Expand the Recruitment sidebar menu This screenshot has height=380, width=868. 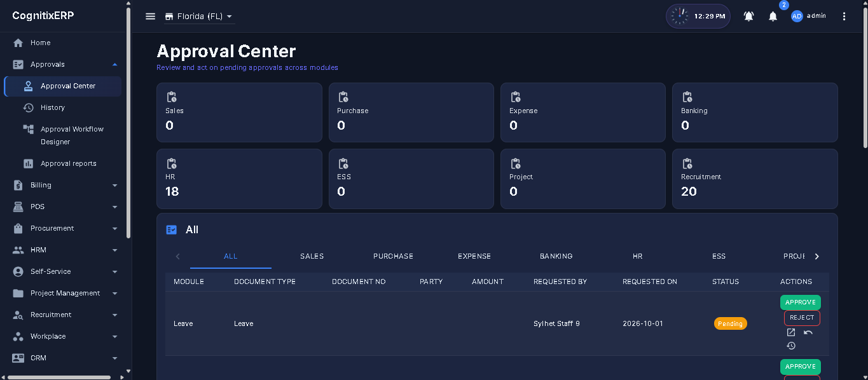pyautogui.click(x=114, y=315)
